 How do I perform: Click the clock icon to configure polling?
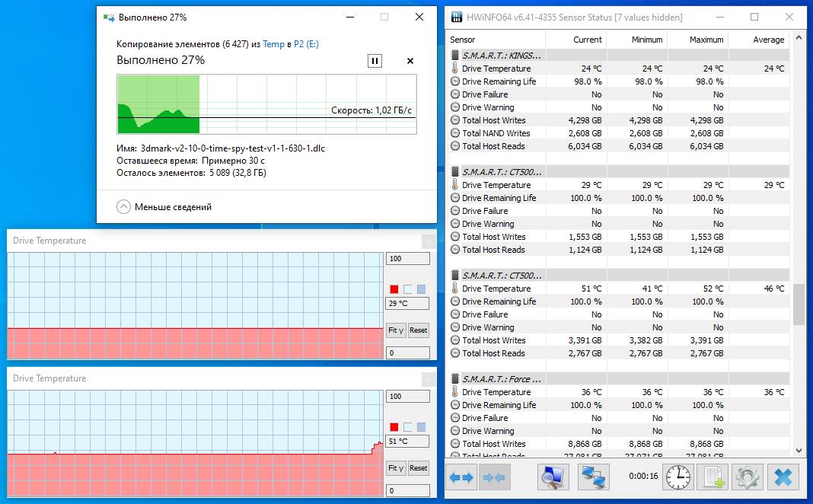677,477
